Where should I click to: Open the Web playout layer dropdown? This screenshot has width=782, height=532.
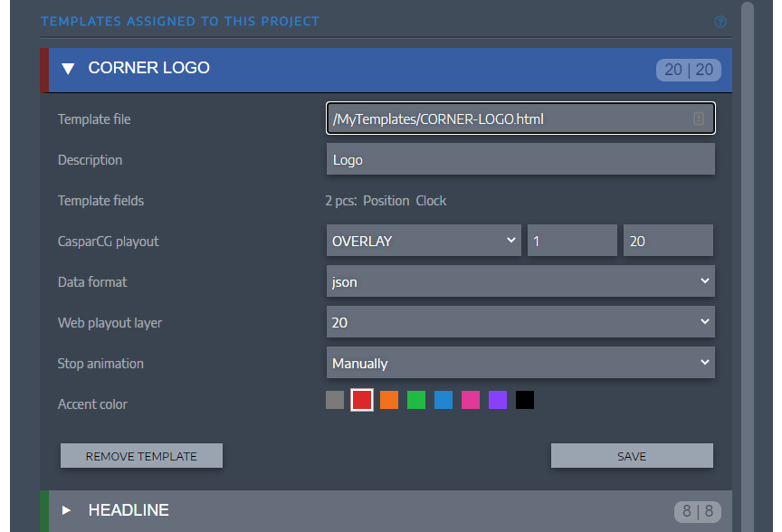[520, 323]
